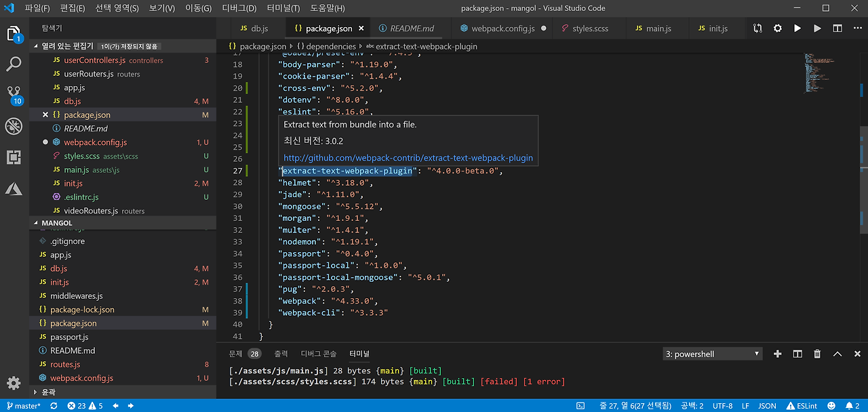
Task: Open the 터미널(T) menu in menu bar
Action: click(x=283, y=8)
